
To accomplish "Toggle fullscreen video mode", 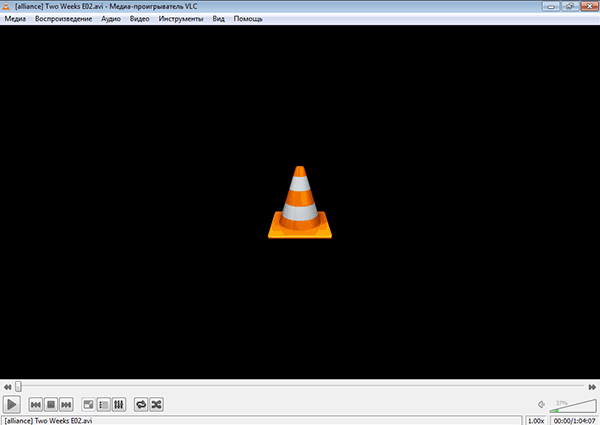I will (x=89, y=404).
